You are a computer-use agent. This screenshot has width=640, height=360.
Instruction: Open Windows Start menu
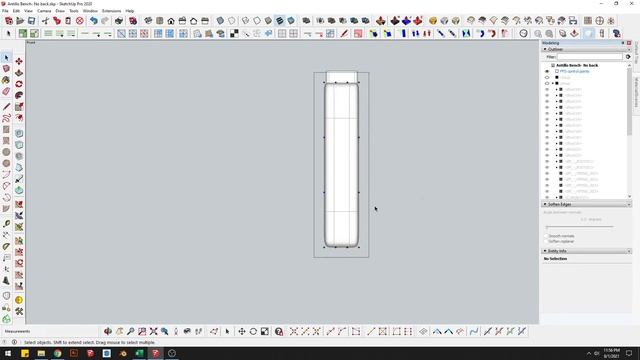[8, 353]
